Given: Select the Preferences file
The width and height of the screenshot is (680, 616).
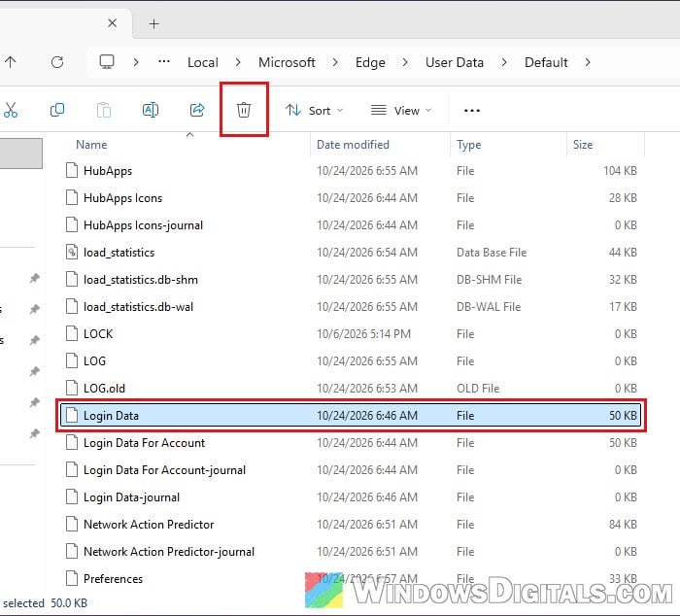Looking at the screenshot, I should click(352, 579).
